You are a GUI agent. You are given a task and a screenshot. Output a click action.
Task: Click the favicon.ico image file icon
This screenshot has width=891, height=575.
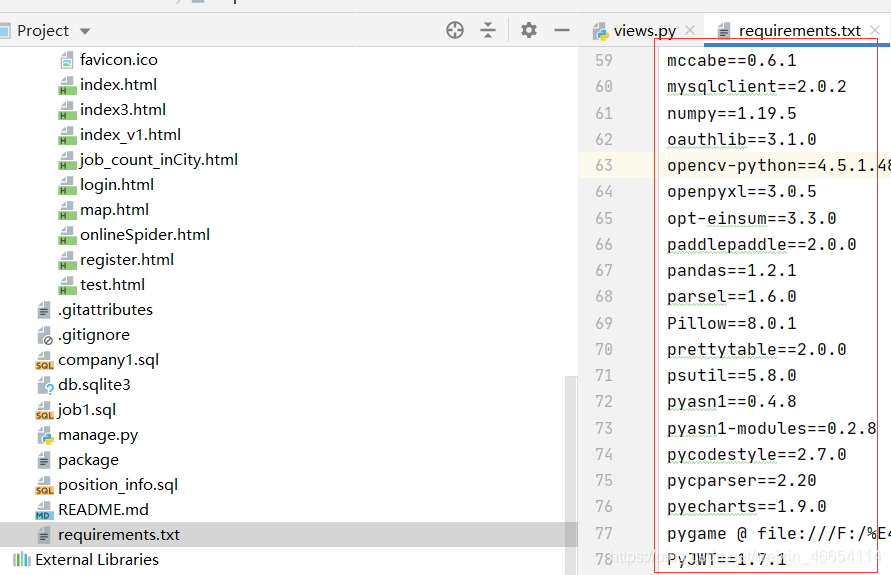click(67, 60)
